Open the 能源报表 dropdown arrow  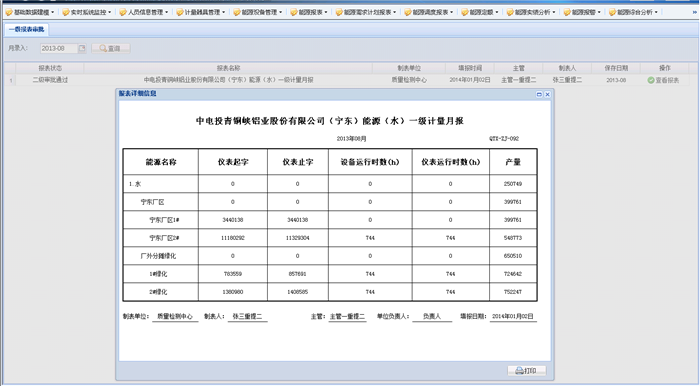pyautogui.click(x=325, y=12)
